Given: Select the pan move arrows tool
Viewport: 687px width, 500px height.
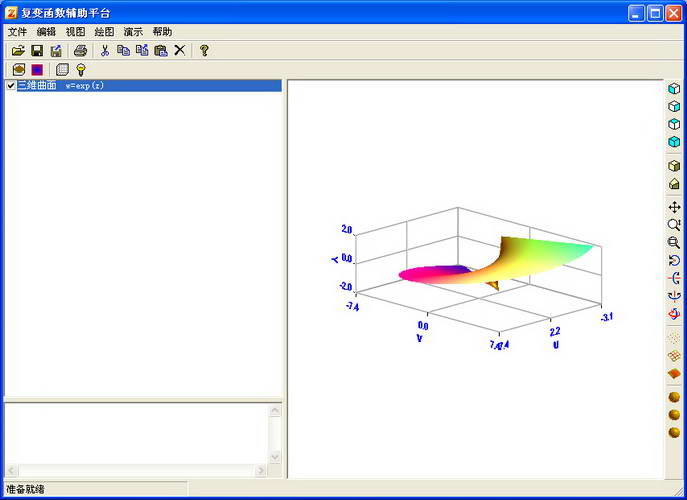Looking at the screenshot, I should pos(674,207).
